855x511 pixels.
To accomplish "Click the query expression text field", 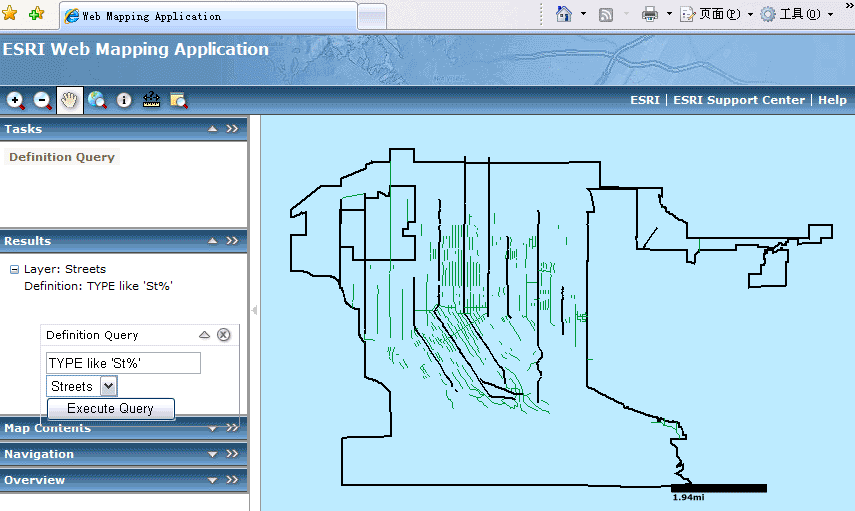I will point(123,363).
